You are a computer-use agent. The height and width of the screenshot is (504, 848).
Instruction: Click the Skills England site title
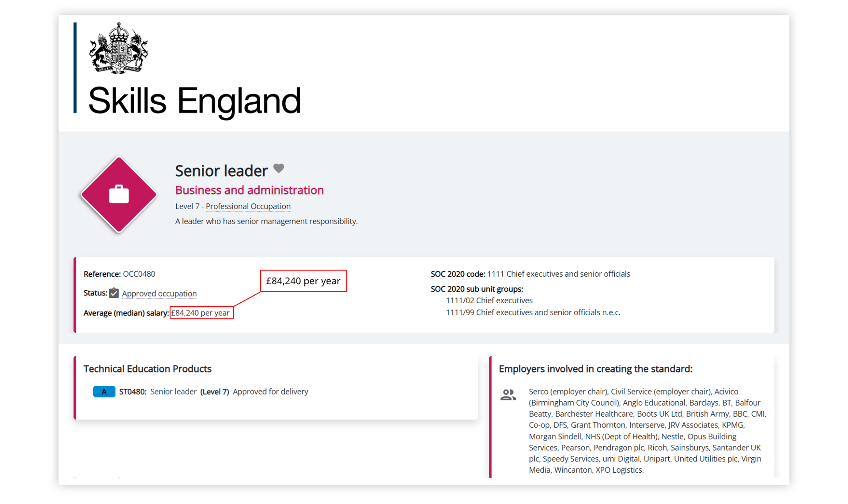194,101
